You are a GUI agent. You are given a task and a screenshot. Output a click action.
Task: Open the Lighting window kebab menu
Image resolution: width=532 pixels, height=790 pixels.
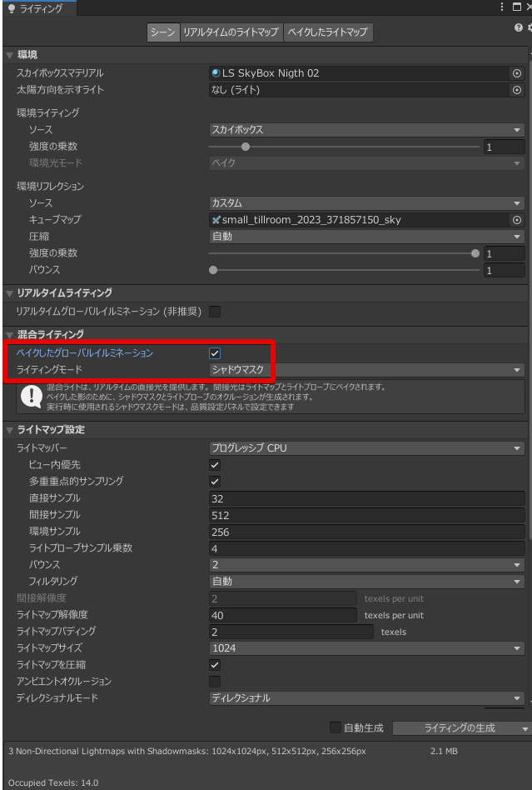504,7
